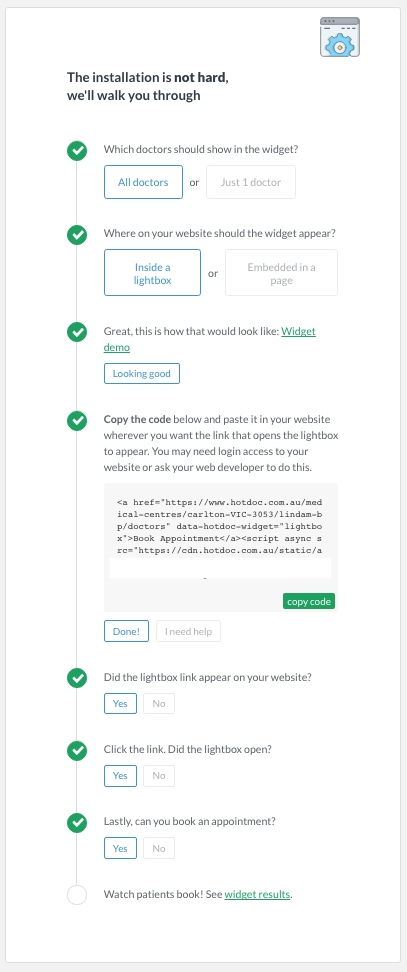The image size is (407, 972).
Task: Open the widget results link
Action: pos(257,895)
